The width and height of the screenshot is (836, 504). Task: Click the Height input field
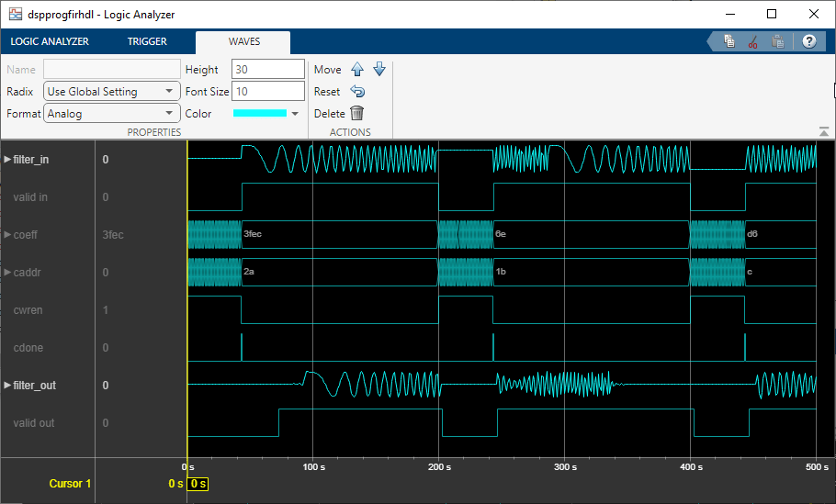[267, 70]
